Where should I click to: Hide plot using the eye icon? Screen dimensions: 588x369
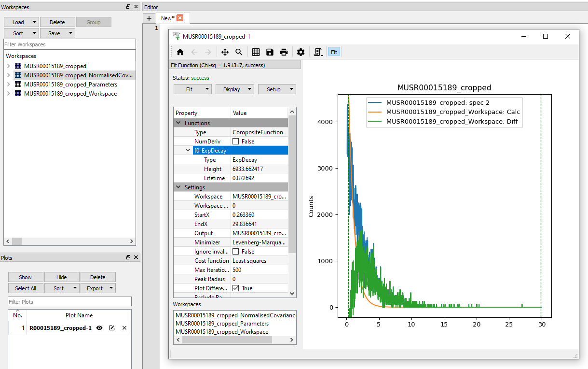click(x=99, y=328)
